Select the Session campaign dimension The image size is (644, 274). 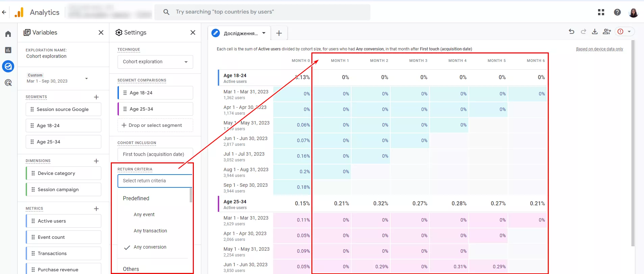(x=63, y=190)
